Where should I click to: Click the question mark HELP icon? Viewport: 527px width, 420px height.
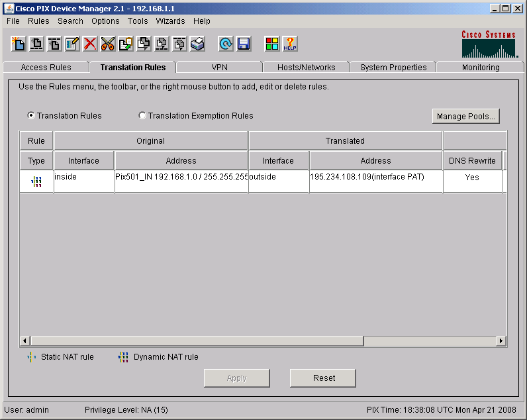tap(290, 44)
